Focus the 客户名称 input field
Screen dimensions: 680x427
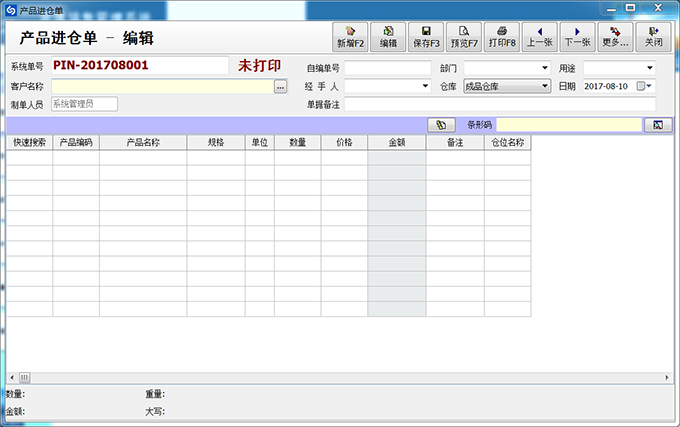point(163,87)
